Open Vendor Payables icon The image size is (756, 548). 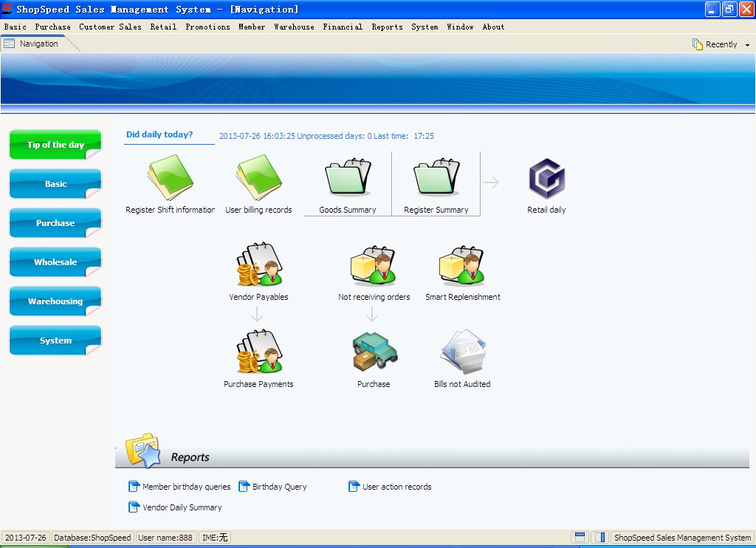pos(258,266)
